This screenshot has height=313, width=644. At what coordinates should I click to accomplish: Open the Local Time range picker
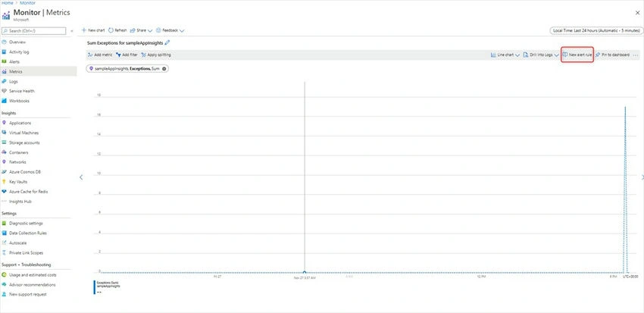[596, 31]
